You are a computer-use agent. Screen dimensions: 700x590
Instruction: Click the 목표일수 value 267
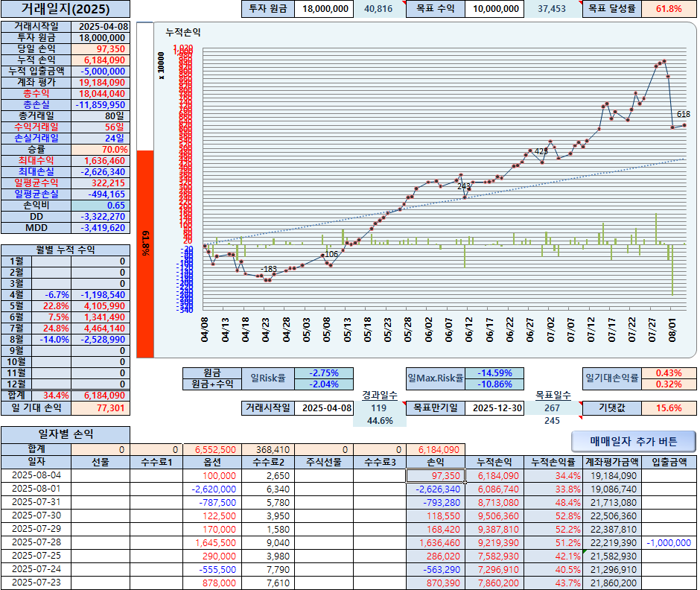pyautogui.click(x=553, y=407)
